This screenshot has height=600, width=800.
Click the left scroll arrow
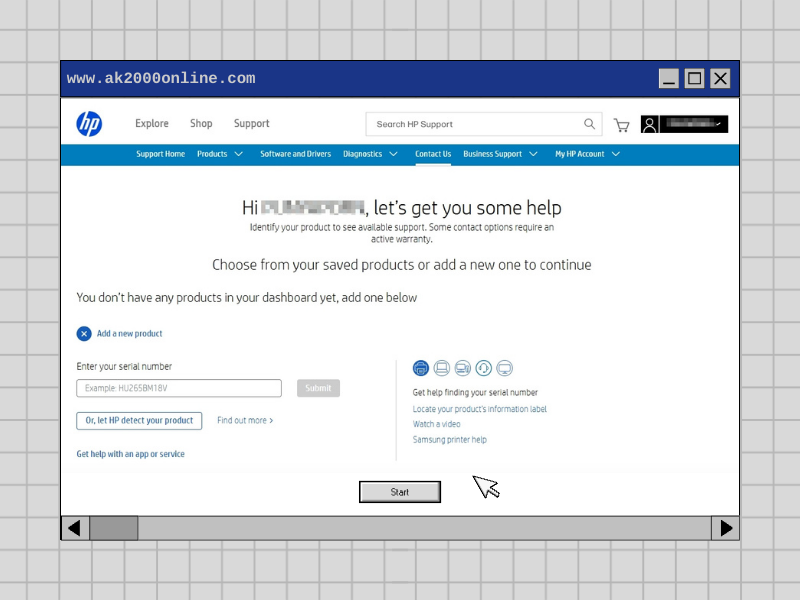tap(75, 528)
